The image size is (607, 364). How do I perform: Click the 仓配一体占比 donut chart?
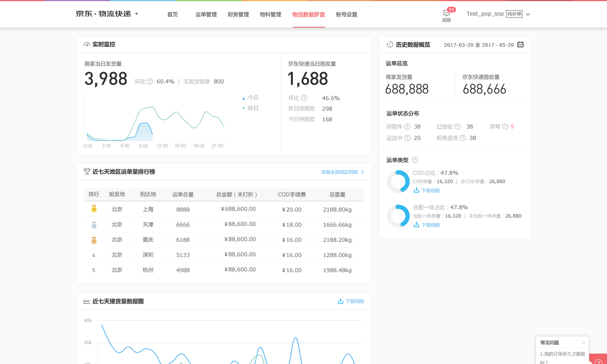[x=398, y=216]
